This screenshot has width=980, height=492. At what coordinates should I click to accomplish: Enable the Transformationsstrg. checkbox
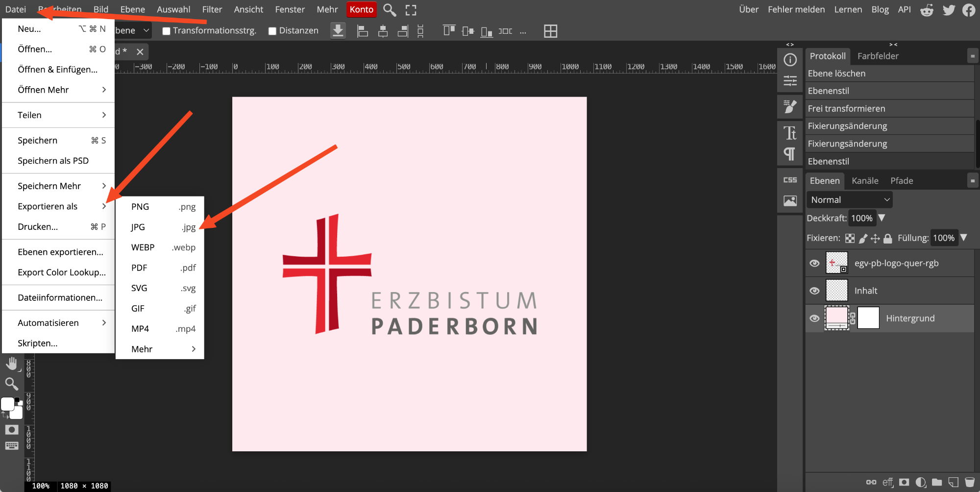coord(167,31)
